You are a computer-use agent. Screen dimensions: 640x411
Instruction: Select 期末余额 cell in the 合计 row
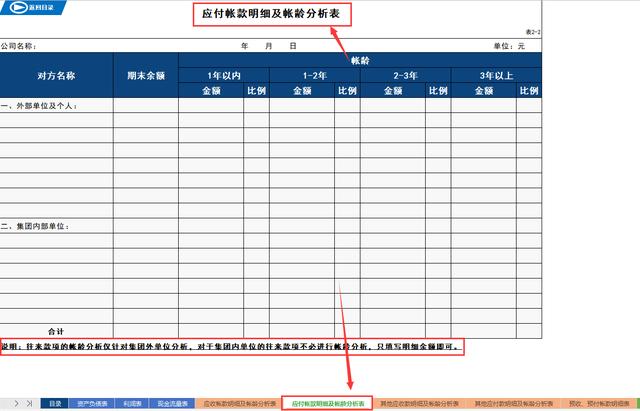(146, 331)
